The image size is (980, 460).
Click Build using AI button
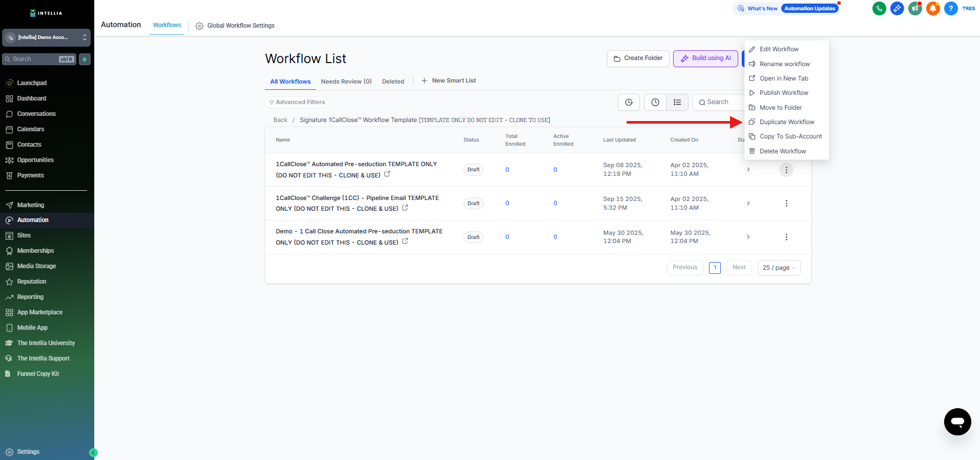coord(705,58)
